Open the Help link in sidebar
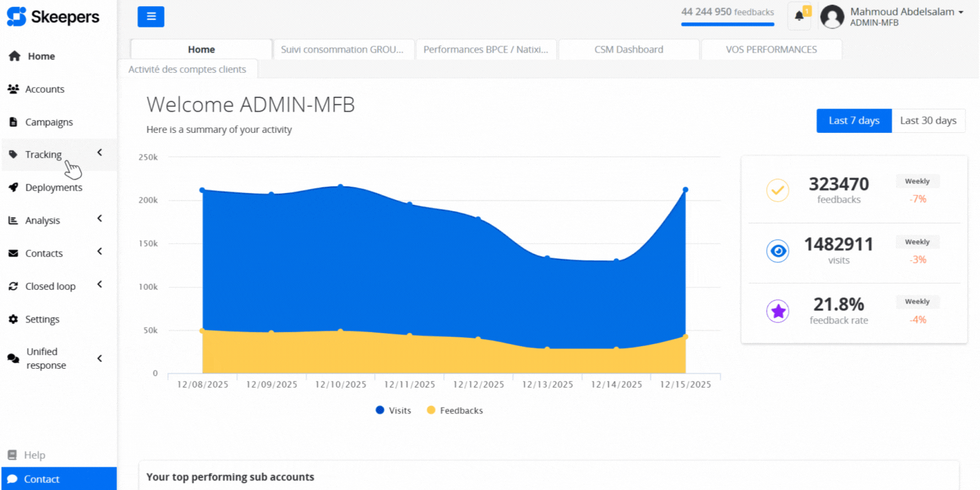Viewport: 980px width, 490px height. [34, 455]
